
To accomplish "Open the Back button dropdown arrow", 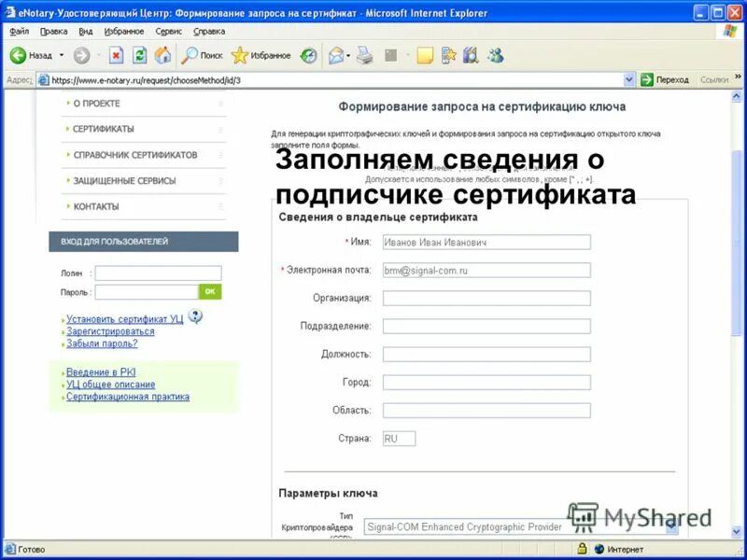I will coord(60,54).
